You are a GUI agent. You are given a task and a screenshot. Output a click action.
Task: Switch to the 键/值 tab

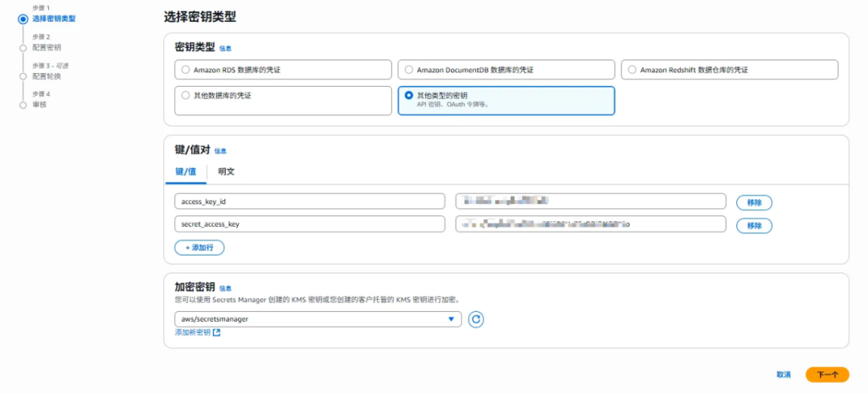point(186,172)
